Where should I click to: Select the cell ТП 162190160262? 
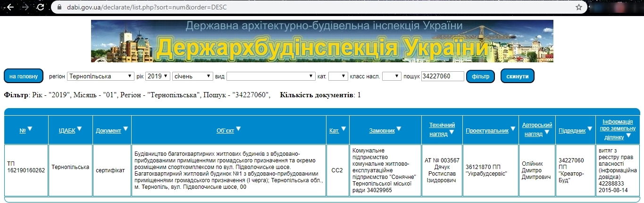pyautogui.click(x=26, y=170)
